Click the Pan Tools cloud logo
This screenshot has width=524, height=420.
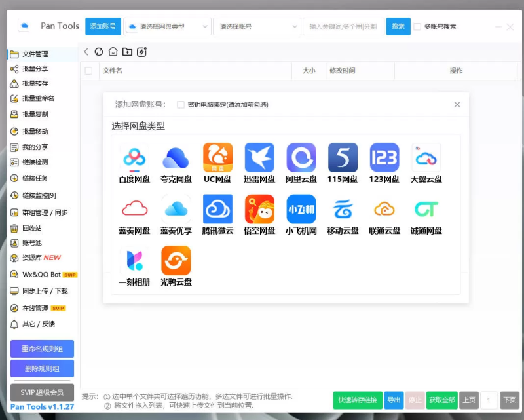click(24, 26)
